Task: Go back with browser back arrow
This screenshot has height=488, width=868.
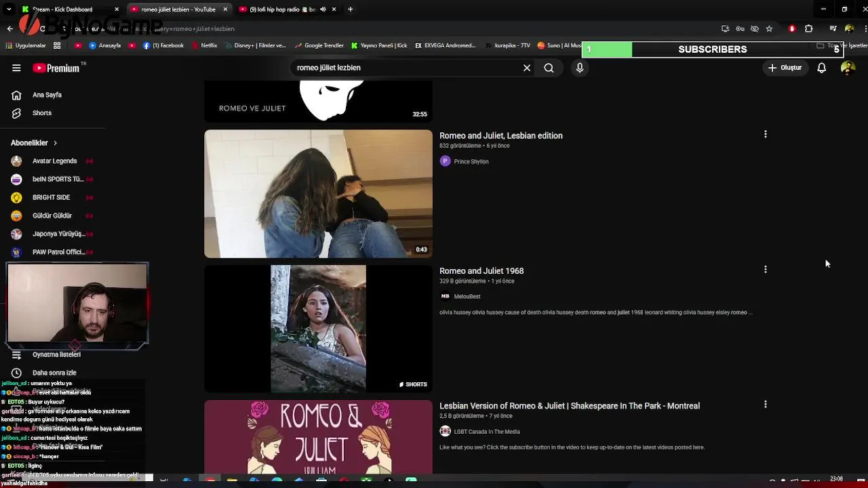Action: (9, 28)
